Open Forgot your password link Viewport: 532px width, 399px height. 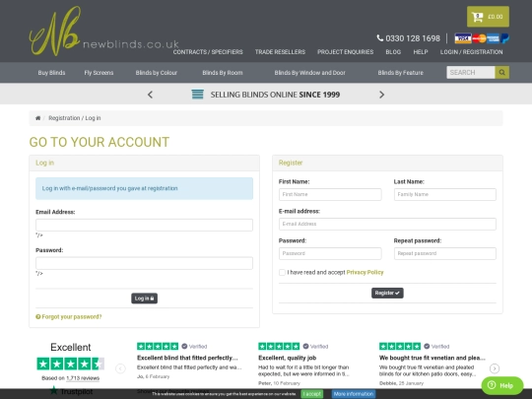point(69,317)
